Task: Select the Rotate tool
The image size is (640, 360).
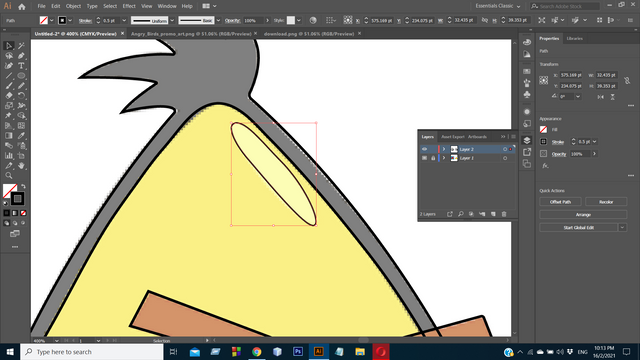Action: pos(21,96)
